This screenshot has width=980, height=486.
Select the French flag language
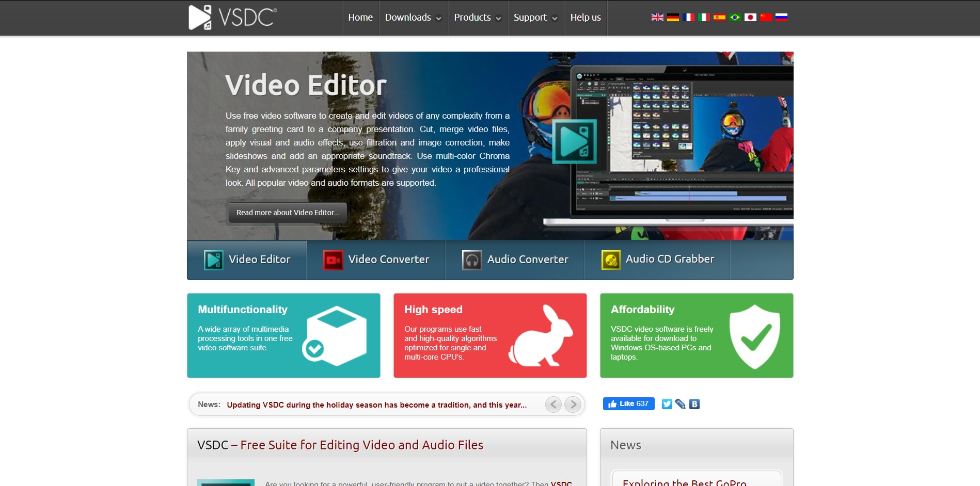click(x=688, y=17)
